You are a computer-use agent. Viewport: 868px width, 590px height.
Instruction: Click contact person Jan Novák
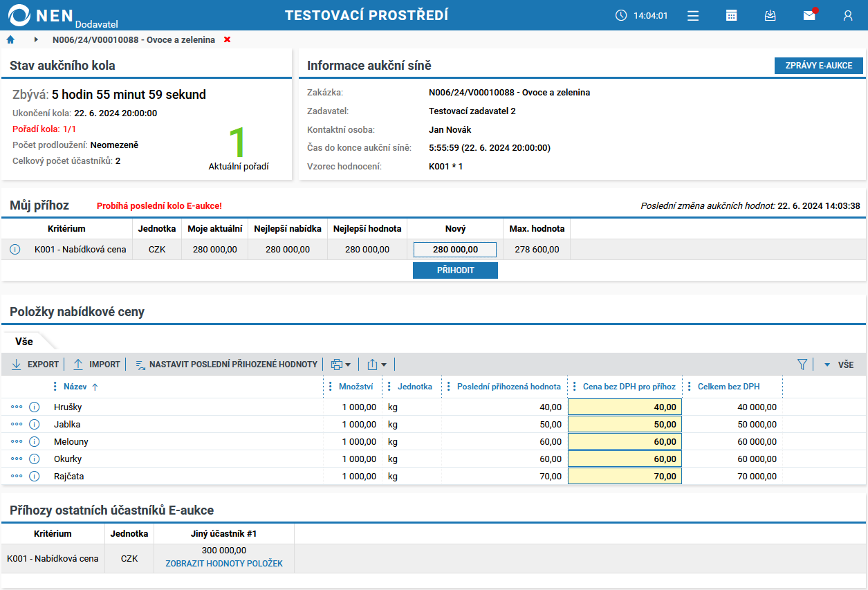tap(450, 129)
